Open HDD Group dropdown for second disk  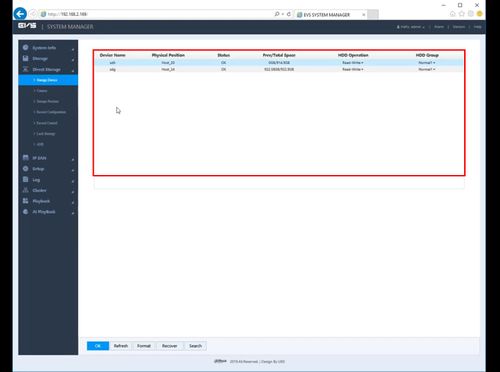427,69
